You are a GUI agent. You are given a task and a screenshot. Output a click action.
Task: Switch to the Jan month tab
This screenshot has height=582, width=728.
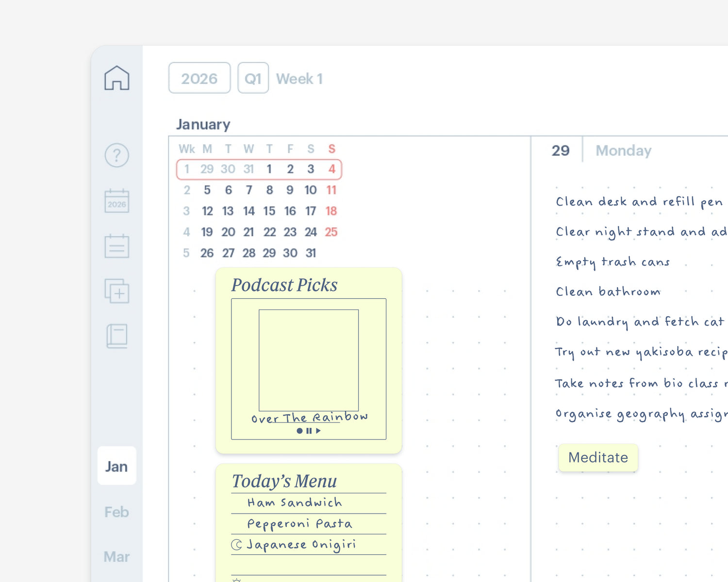[x=116, y=466]
